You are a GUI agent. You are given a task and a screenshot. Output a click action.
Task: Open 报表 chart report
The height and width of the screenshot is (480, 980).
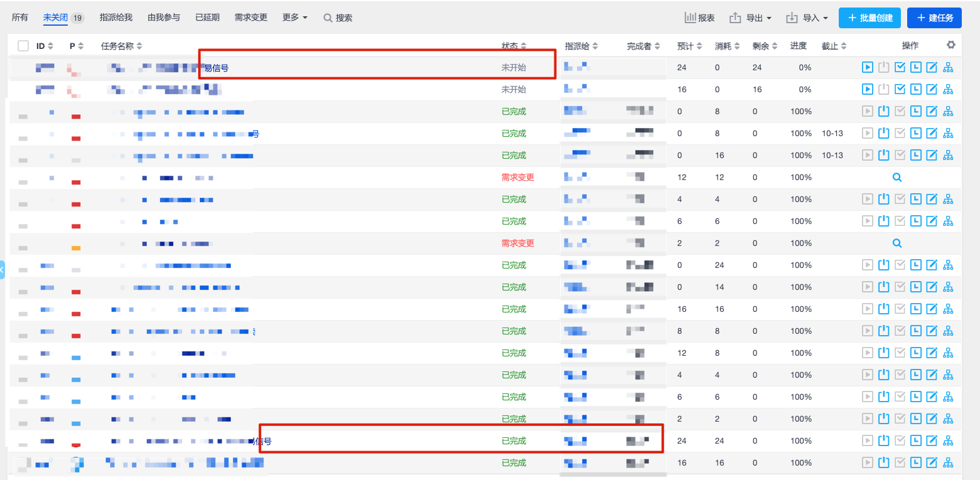699,18
